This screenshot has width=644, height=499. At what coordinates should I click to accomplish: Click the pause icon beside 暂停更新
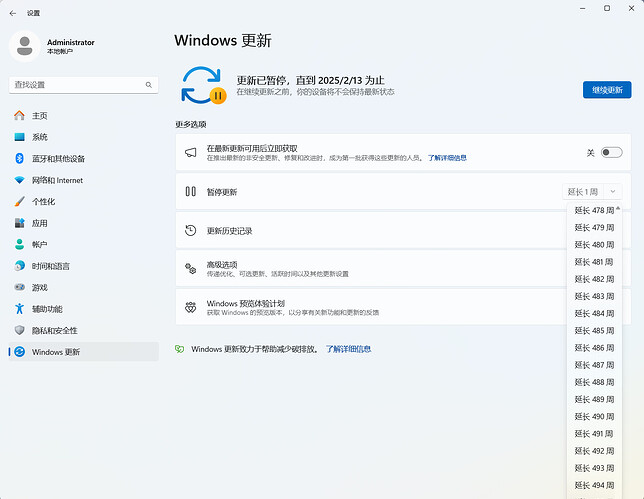coord(191,191)
